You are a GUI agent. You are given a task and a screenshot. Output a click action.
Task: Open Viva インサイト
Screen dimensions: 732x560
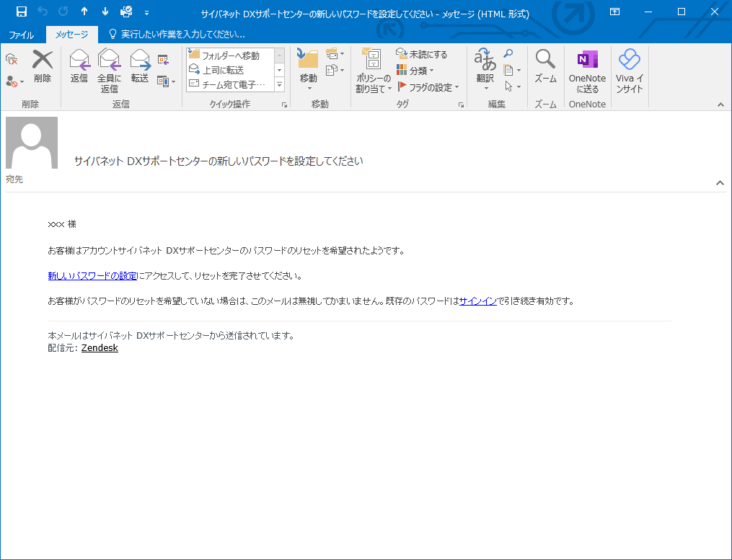point(630,71)
